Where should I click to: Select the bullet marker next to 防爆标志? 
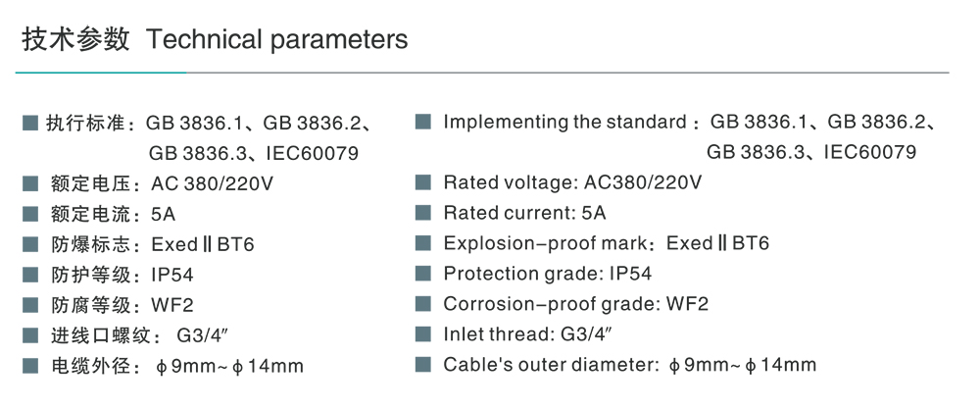(x=29, y=244)
